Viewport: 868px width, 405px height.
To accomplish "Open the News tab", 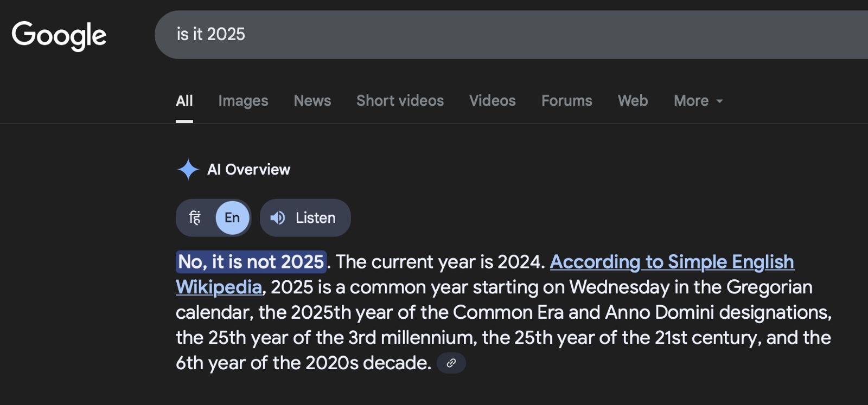I will [x=312, y=101].
